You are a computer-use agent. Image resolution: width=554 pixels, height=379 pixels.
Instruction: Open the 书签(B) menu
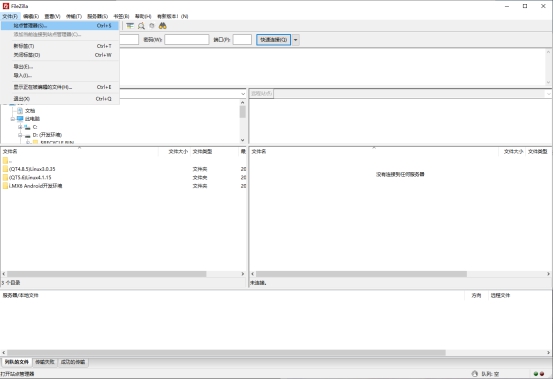[x=121, y=16]
